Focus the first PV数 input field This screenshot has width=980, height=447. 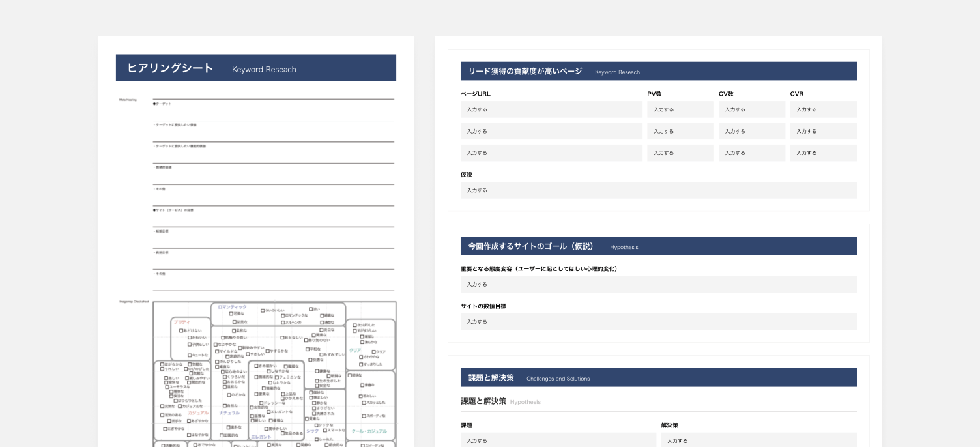click(x=680, y=109)
